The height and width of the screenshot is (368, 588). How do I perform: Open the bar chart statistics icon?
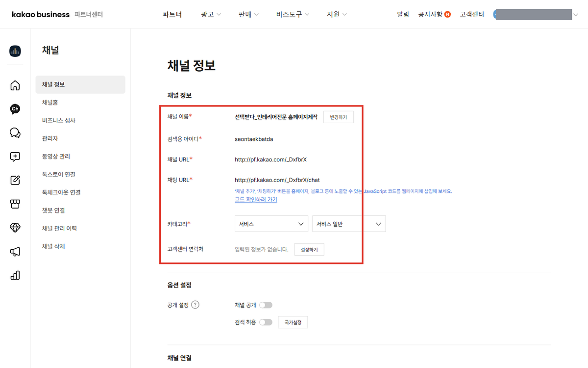click(x=15, y=275)
